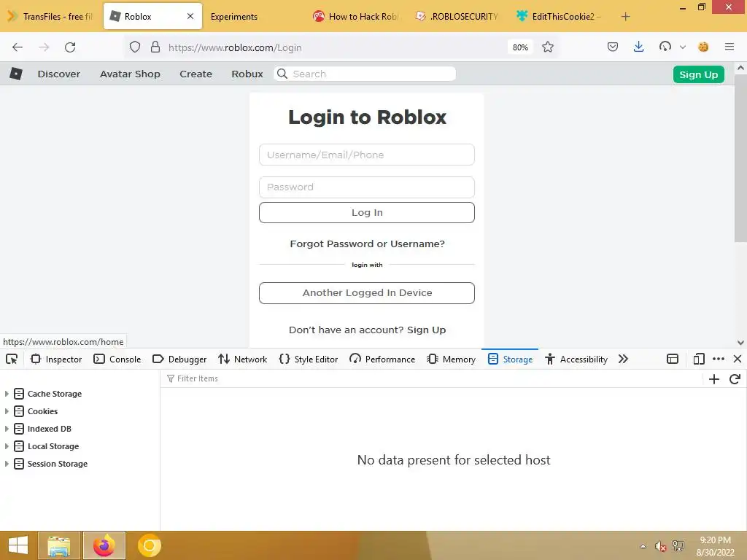Show hidden system tray icons
Viewport: 747px width, 560px height.
(643, 546)
